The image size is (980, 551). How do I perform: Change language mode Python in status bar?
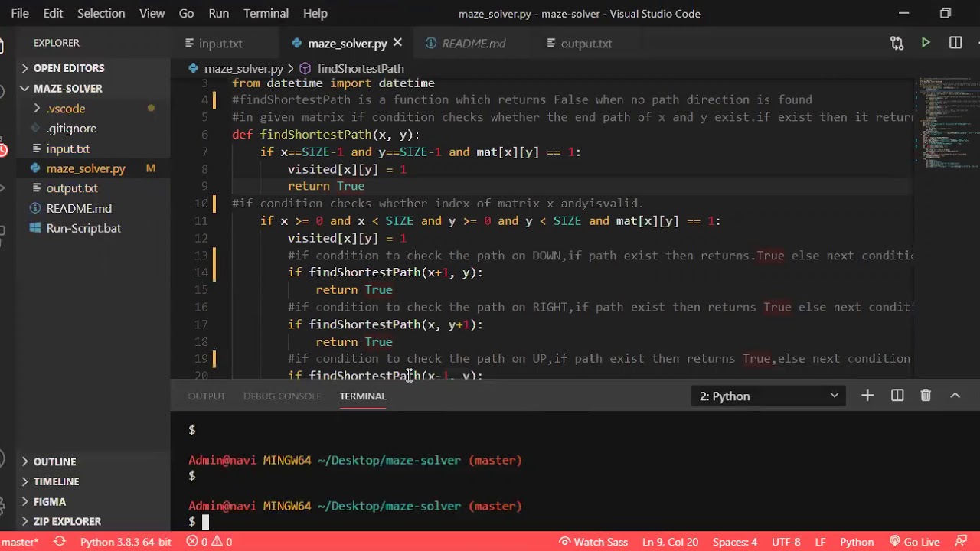click(x=857, y=542)
